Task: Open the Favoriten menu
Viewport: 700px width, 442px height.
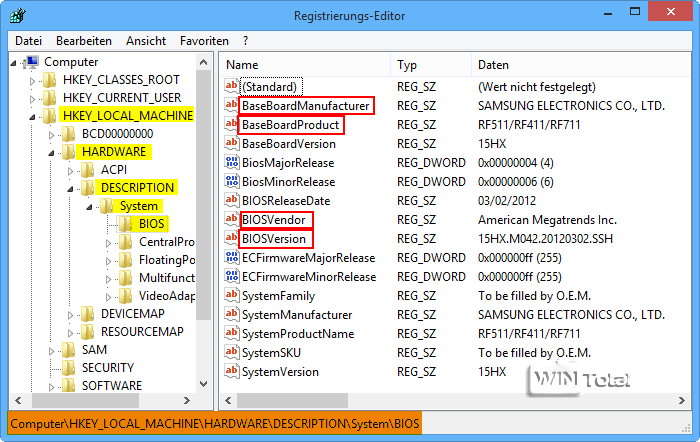Action: 204,41
